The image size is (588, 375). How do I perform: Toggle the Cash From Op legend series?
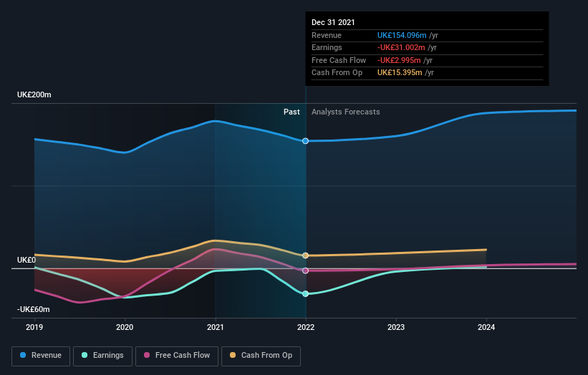pyautogui.click(x=261, y=356)
